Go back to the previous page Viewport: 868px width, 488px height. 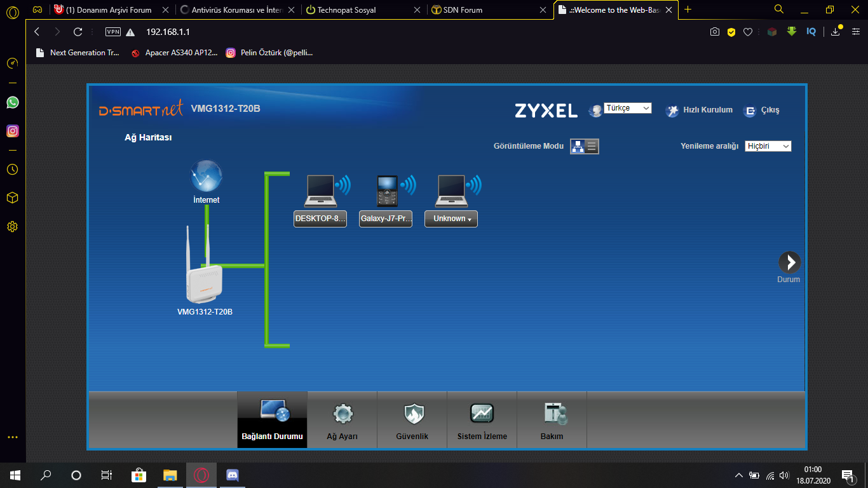click(x=37, y=32)
